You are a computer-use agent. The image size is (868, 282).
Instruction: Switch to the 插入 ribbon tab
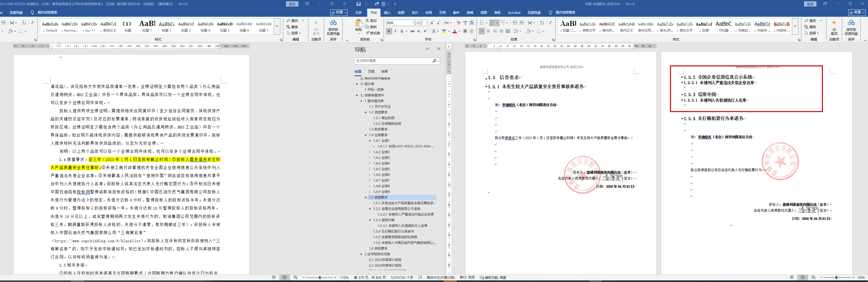(x=387, y=12)
